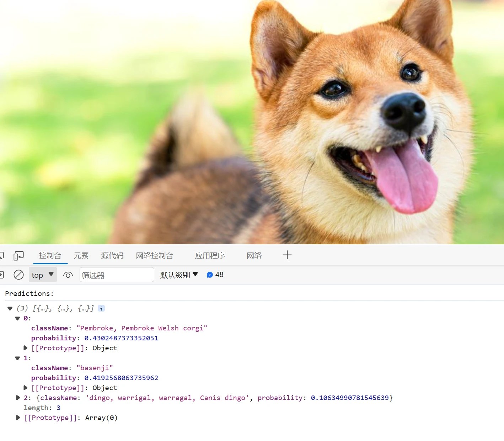Image resolution: width=504 pixels, height=441 pixels.
Task: Click the clear console icon
Action: click(19, 275)
